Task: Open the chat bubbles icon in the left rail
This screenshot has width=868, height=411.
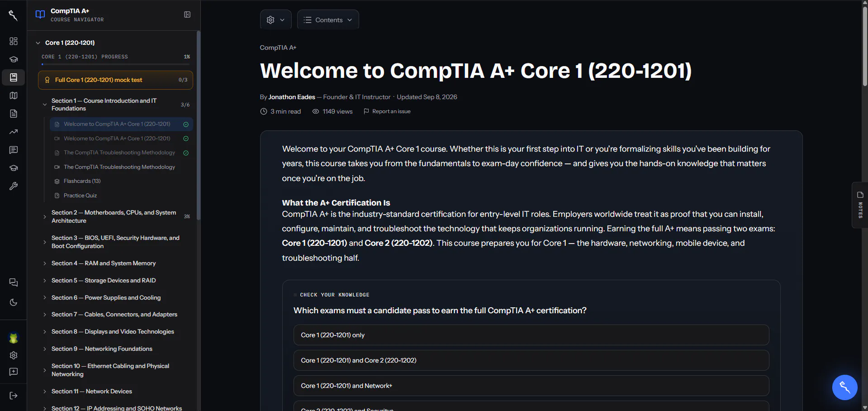Action: [14, 282]
